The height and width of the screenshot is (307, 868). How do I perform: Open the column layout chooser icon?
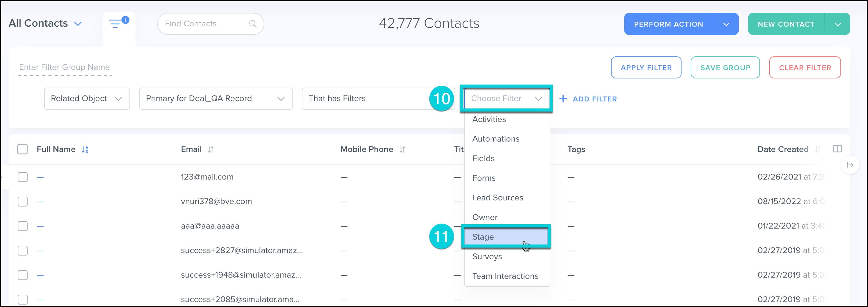[x=837, y=149]
